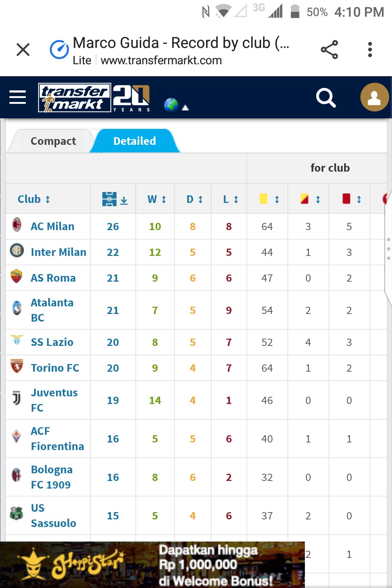
Task: Close the browser tab with X
Action: coord(23,50)
